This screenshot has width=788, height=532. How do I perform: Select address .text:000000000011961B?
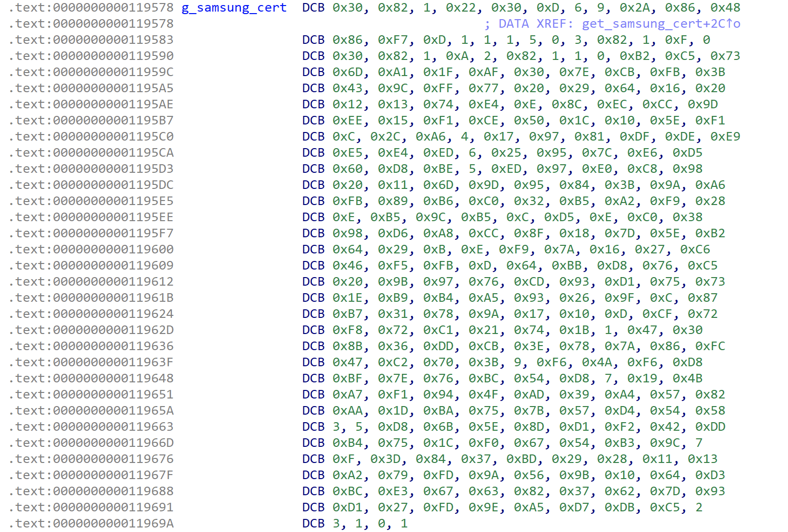[91, 298]
